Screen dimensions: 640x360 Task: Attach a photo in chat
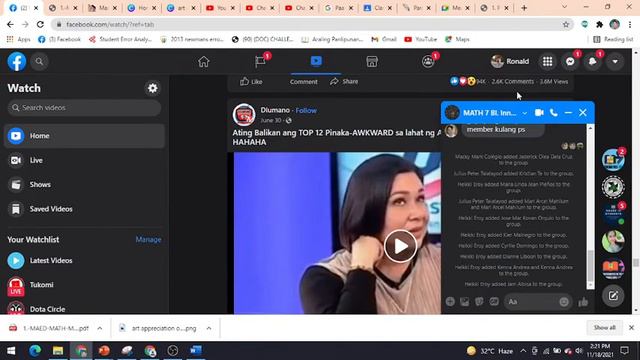[464, 302]
